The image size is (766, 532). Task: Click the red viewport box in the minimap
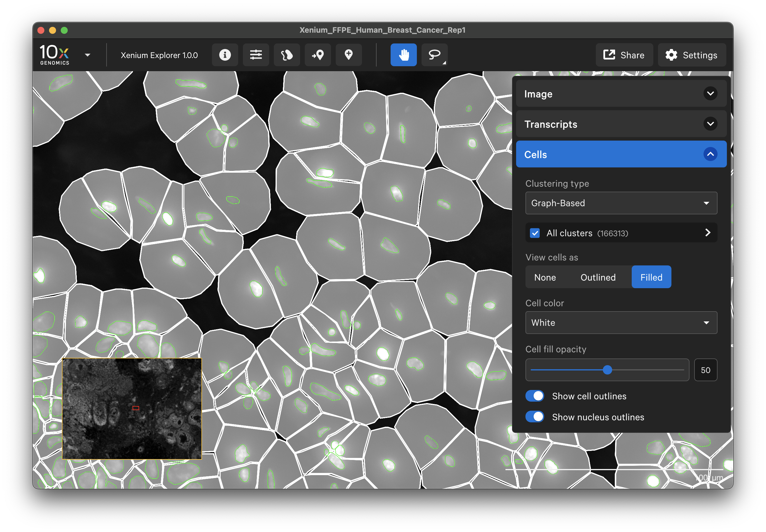tap(136, 408)
